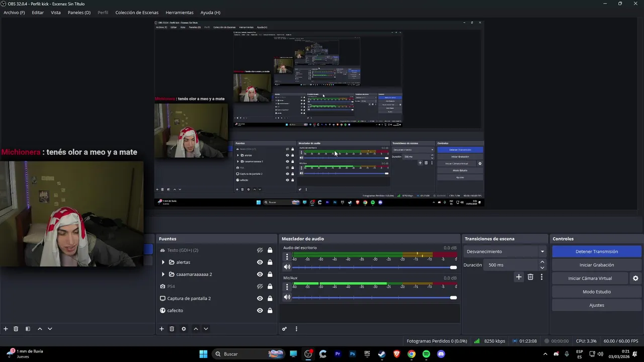Unlock the PS4 source
Viewport: 644px width, 362px height.
pyautogui.click(x=270, y=287)
